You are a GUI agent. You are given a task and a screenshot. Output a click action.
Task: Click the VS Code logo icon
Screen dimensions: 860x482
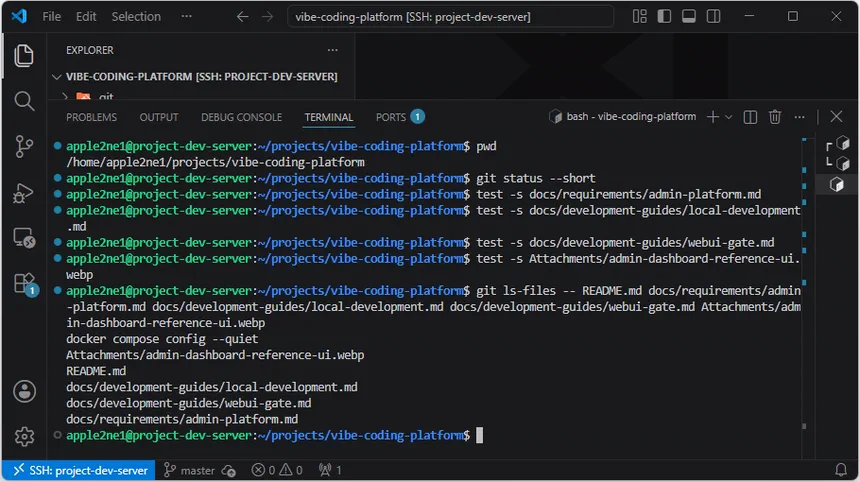19,16
